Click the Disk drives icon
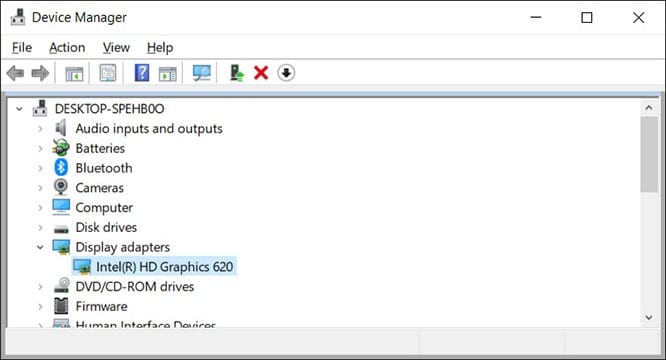Viewport: 666px width, 360px height. (61, 229)
